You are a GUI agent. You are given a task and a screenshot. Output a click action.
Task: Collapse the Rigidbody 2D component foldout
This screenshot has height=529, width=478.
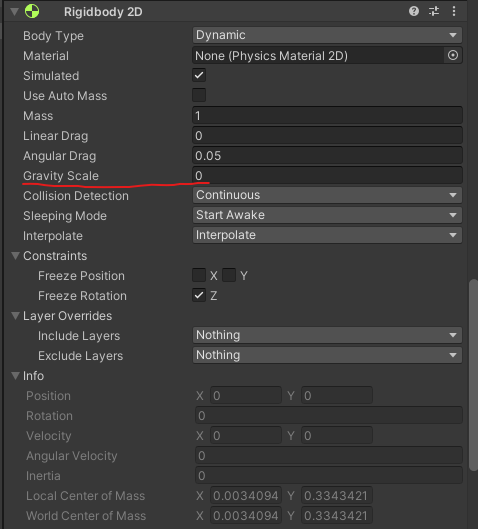[x=14, y=11]
